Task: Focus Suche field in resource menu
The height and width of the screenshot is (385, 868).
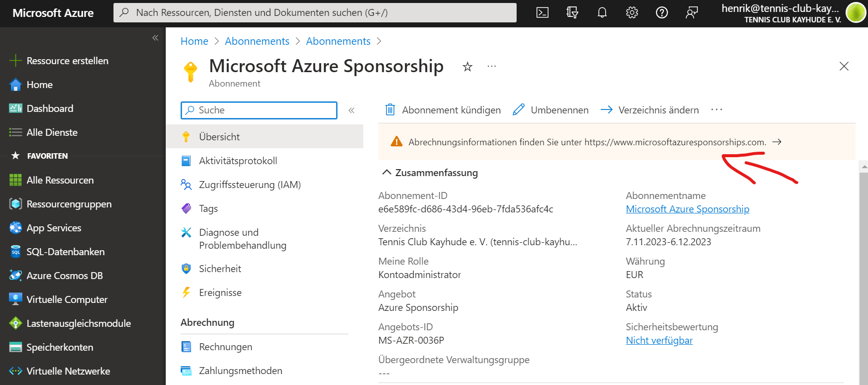Action: point(259,110)
